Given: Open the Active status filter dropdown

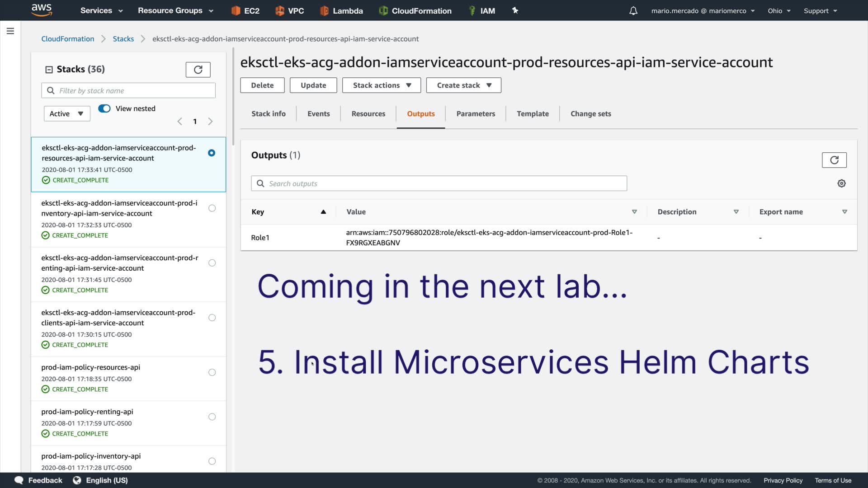Looking at the screenshot, I should click(x=67, y=114).
